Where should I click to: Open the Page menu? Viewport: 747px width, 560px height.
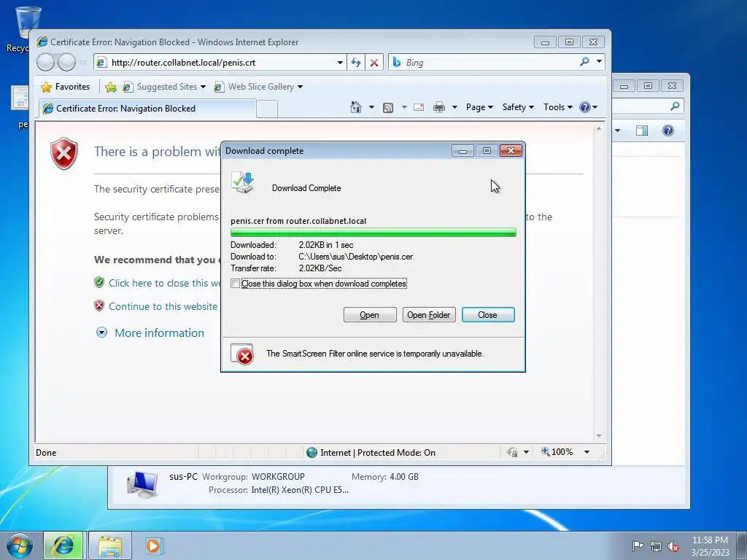pyautogui.click(x=479, y=107)
